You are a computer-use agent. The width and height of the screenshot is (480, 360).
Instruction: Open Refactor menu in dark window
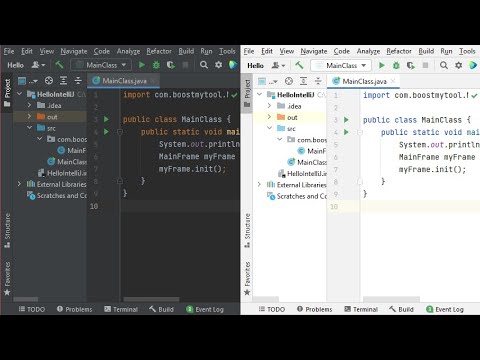click(x=159, y=51)
